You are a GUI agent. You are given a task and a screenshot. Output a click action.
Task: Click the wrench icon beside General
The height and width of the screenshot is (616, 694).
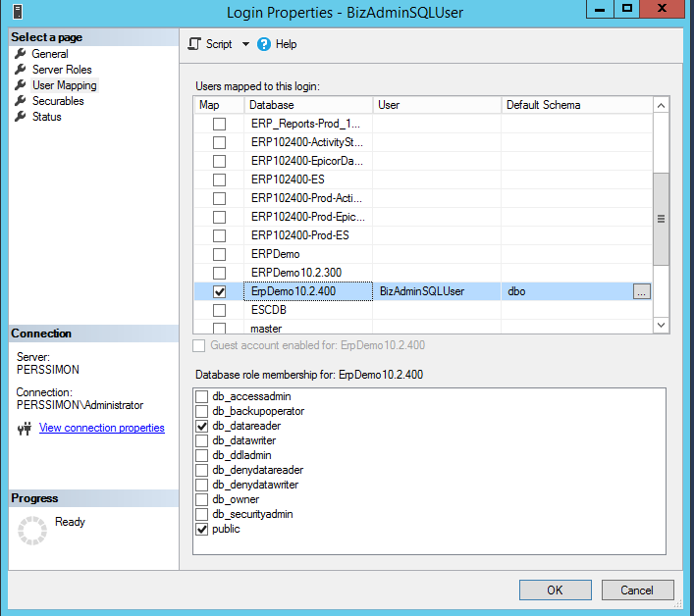pyautogui.click(x=20, y=54)
